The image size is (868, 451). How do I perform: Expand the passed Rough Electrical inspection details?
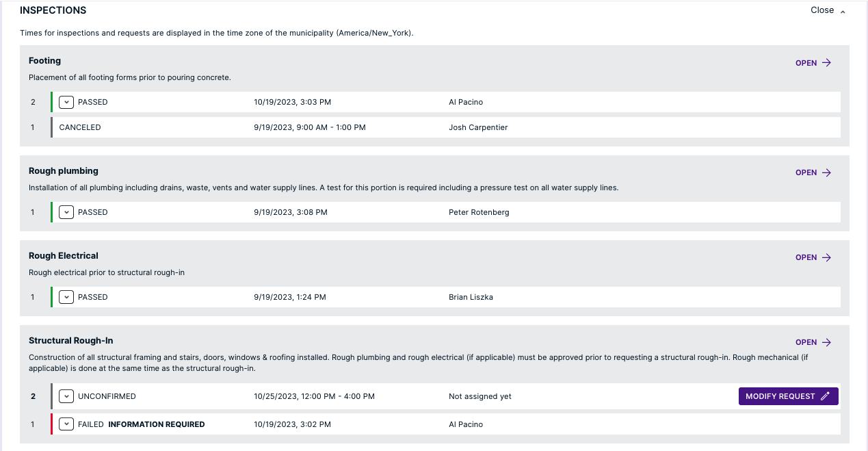click(x=66, y=296)
